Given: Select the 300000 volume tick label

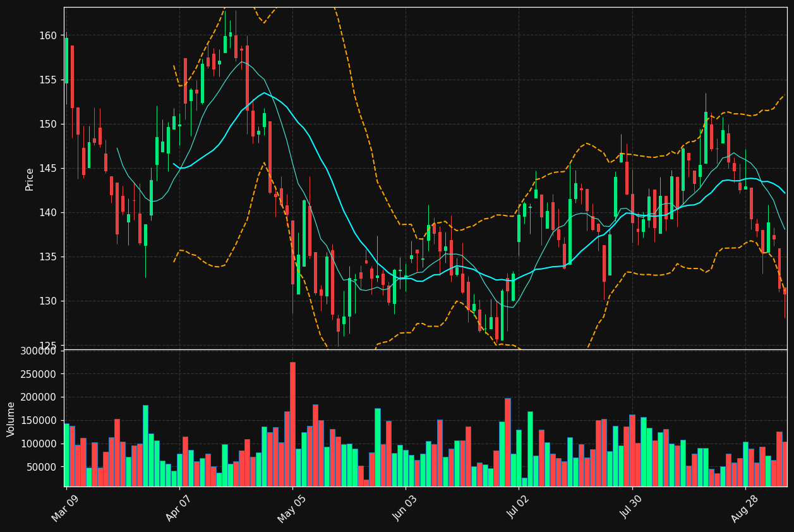Looking at the screenshot, I should tap(39, 351).
